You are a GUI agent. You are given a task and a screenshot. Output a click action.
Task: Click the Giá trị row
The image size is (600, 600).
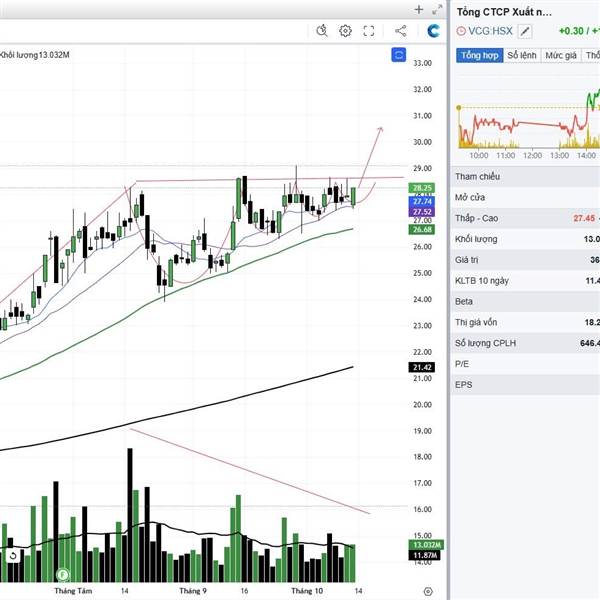526,260
